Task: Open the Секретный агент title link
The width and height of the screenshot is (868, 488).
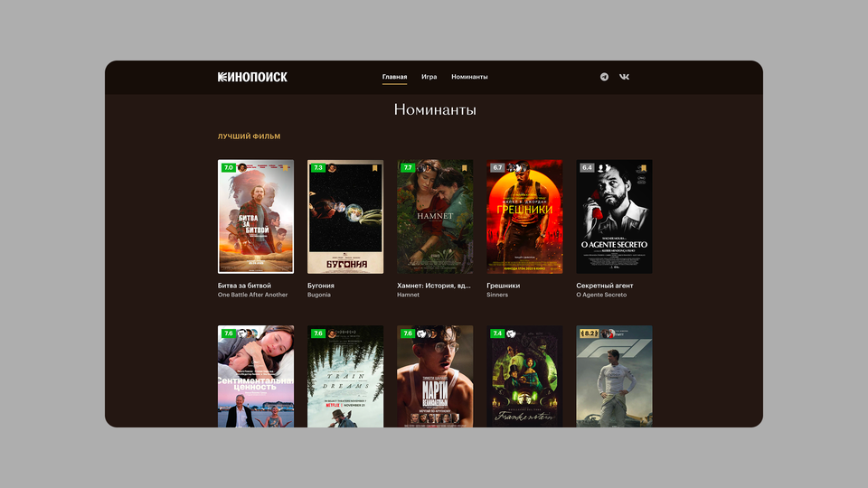Action: tap(605, 286)
